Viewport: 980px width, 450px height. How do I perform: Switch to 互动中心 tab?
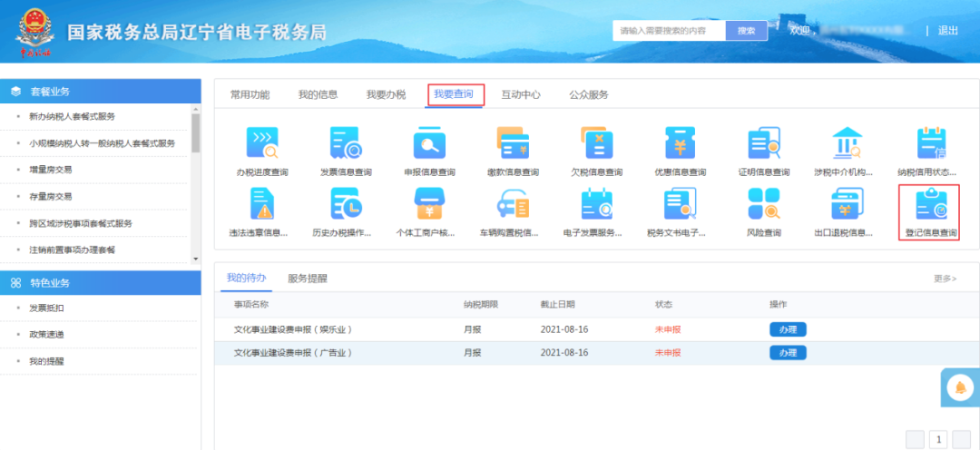(x=521, y=95)
